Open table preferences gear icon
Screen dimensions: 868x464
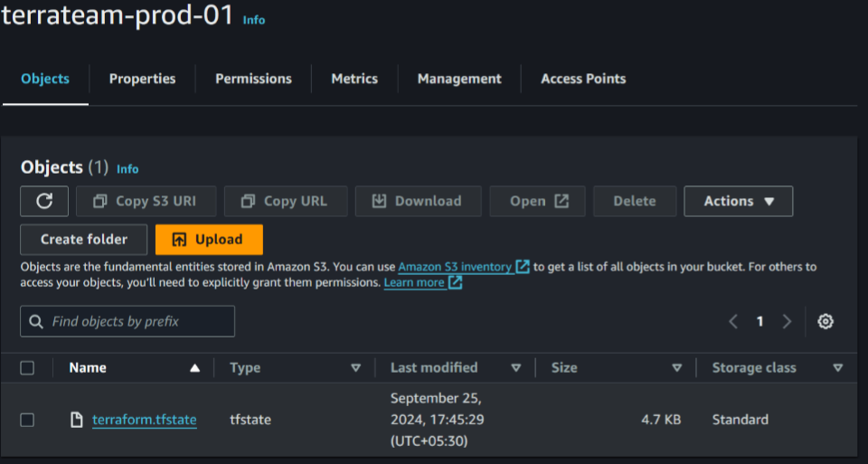[x=826, y=321]
